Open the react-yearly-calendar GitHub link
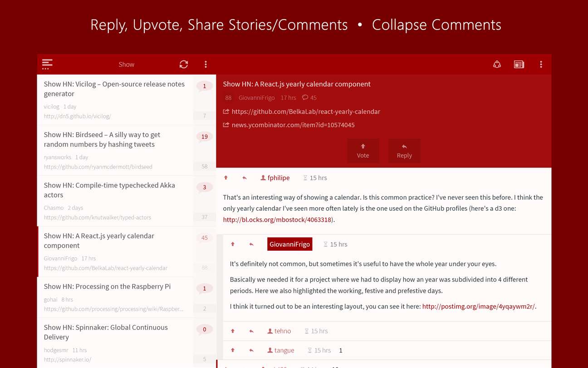 [x=305, y=111]
